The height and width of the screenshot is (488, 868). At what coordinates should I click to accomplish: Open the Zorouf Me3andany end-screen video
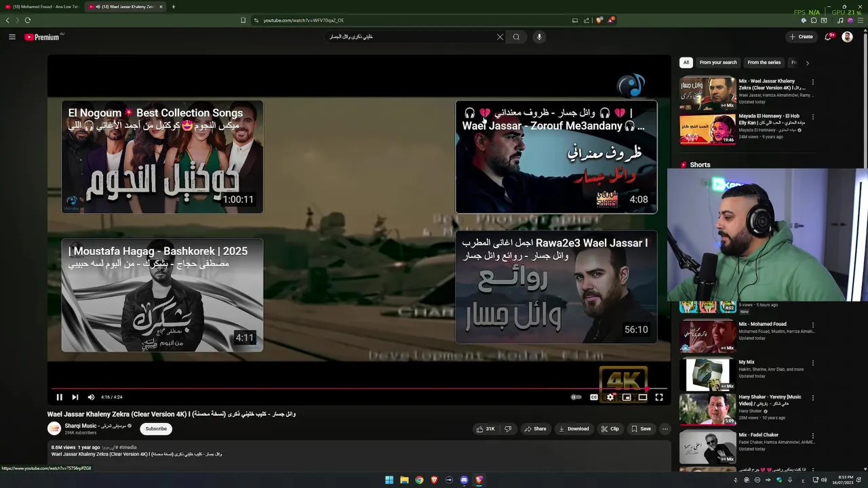(x=556, y=157)
